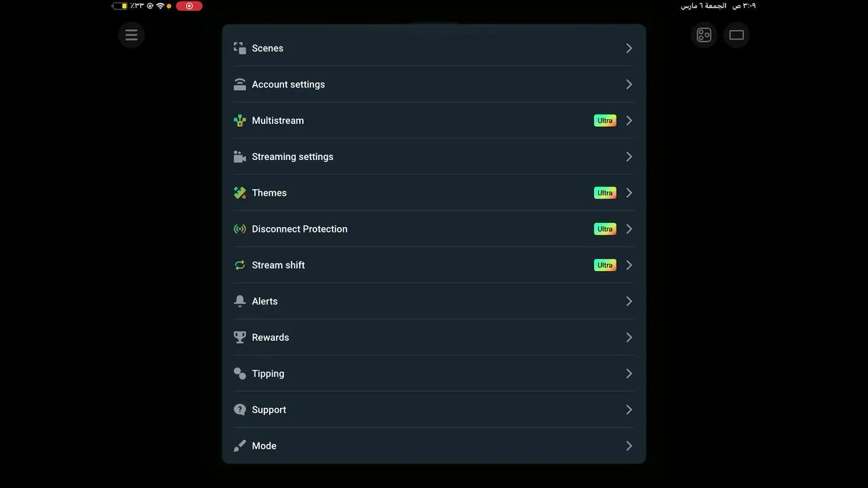Tap the Scenes icon

coord(239,48)
